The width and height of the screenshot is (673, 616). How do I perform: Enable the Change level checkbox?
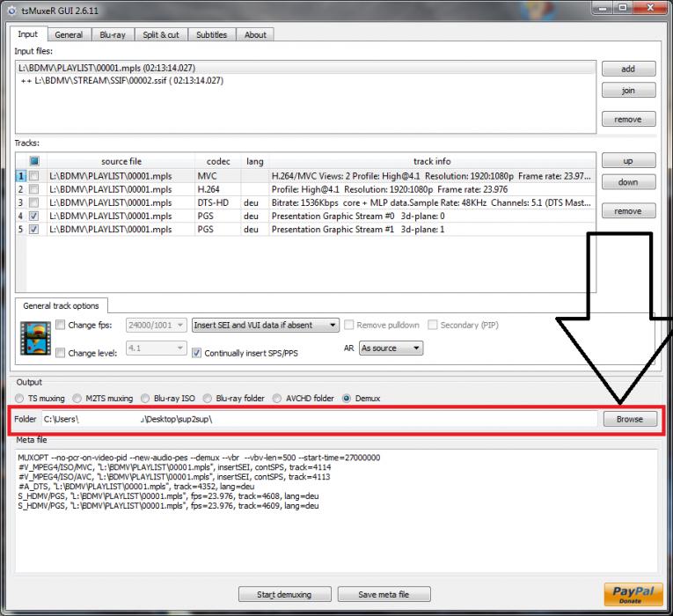click(x=61, y=352)
